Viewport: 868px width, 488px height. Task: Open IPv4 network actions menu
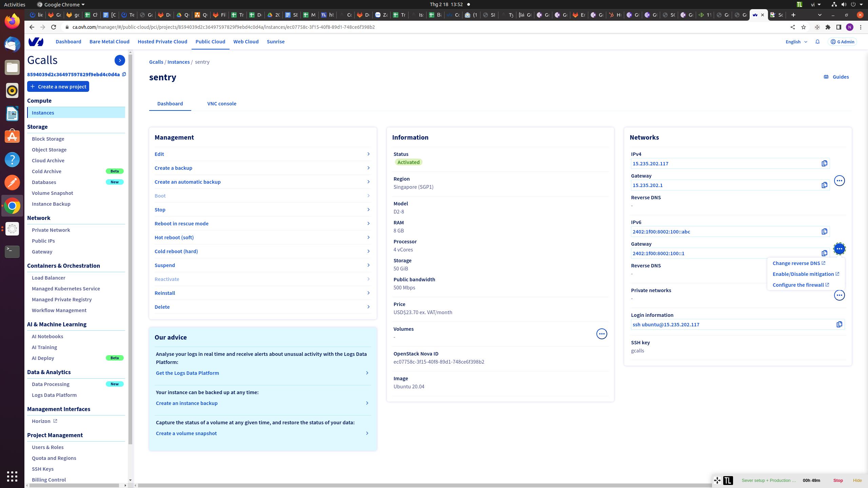[839, 181]
